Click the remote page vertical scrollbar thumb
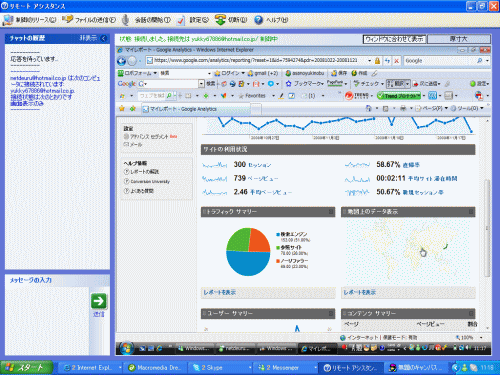 tap(487, 228)
